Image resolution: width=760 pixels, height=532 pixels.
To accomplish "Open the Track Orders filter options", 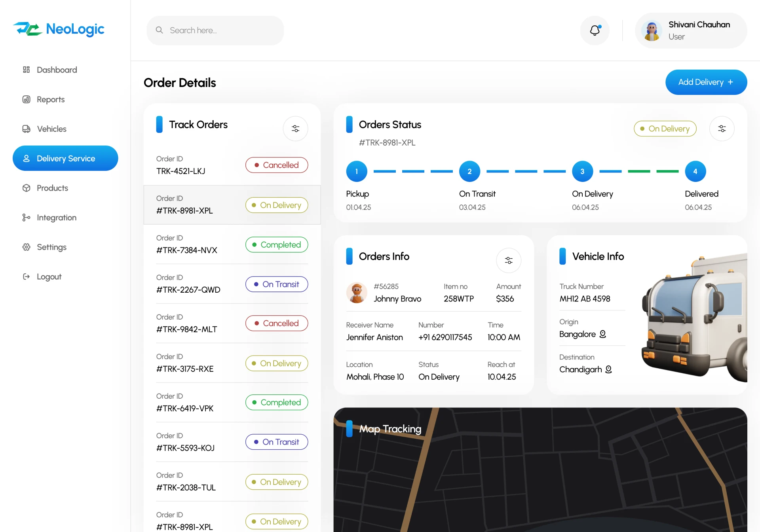I will (x=295, y=128).
